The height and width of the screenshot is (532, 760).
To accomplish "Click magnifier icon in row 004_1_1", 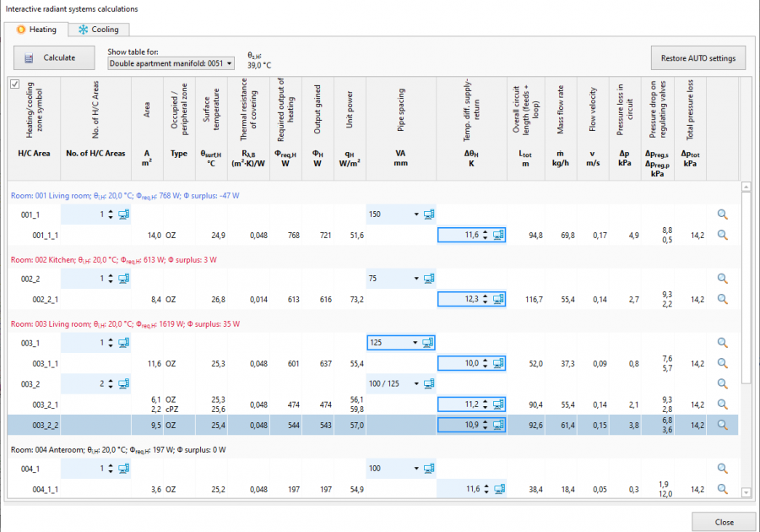I will point(722,489).
